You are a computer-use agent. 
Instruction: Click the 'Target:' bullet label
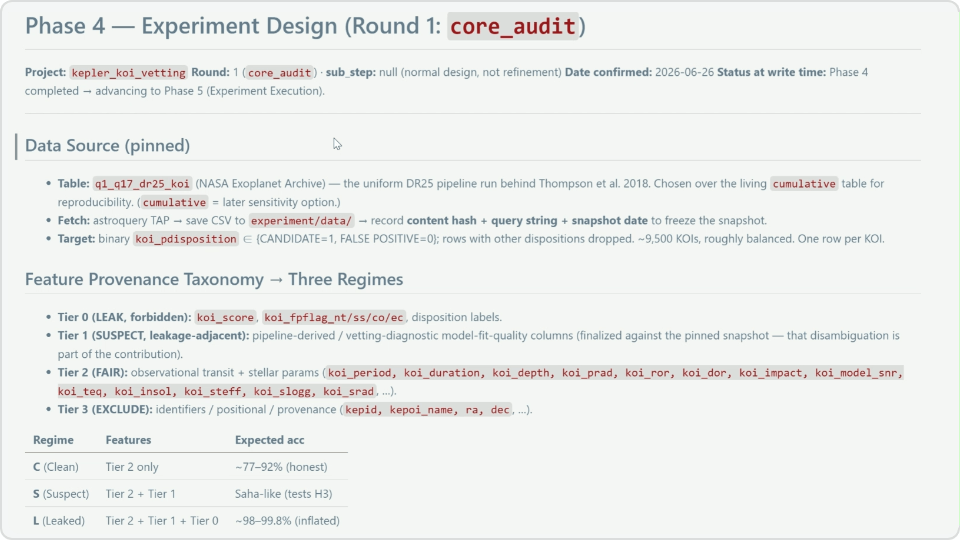pos(77,239)
